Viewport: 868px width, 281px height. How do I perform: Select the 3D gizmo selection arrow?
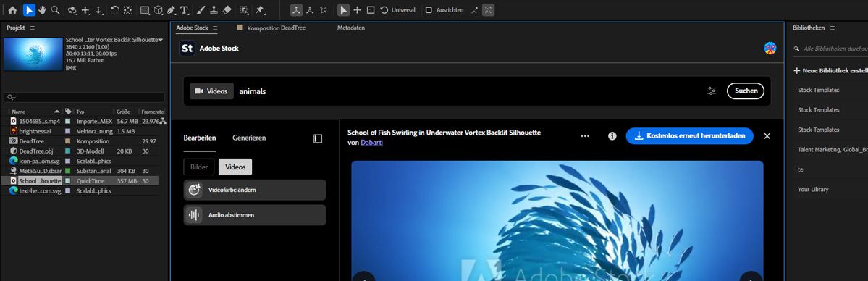(344, 10)
